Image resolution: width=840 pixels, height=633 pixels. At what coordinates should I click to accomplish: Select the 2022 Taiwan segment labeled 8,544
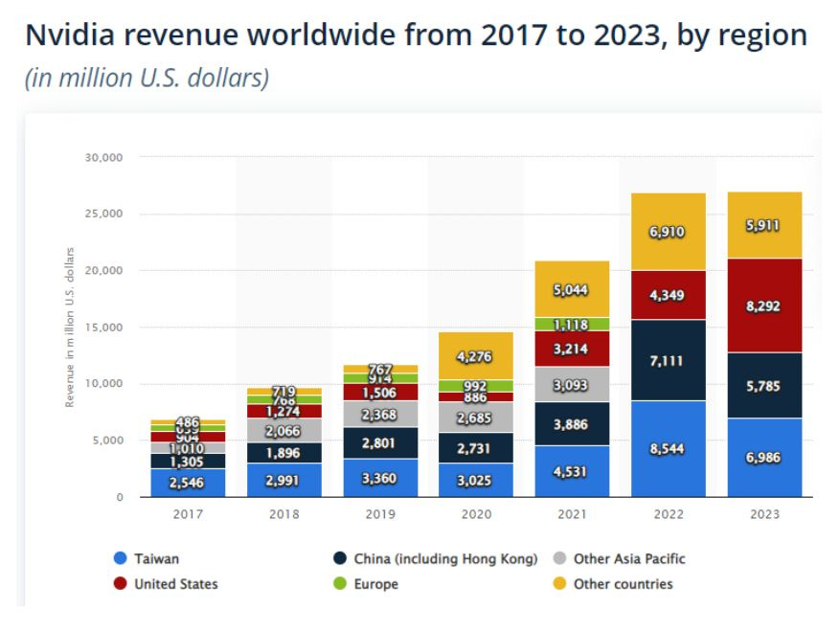[x=669, y=449]
